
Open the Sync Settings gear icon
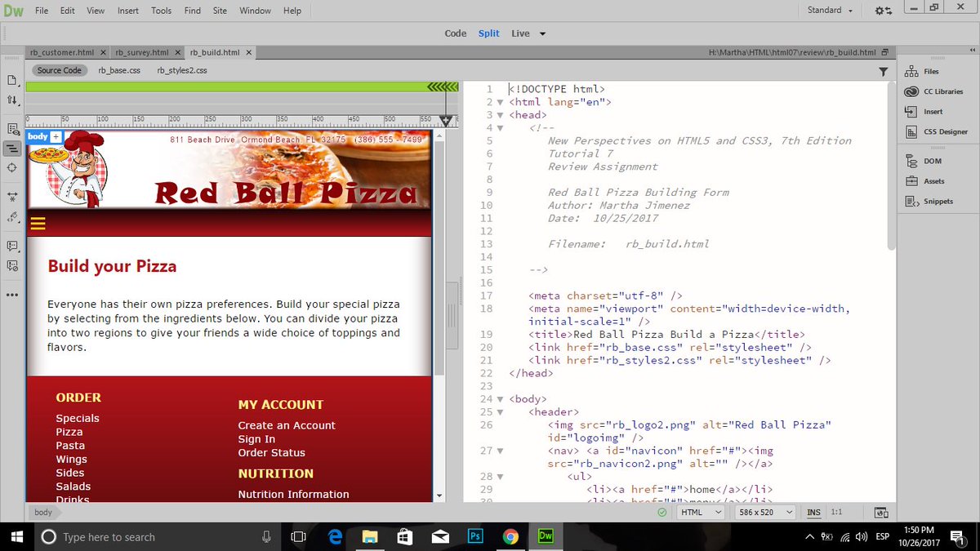[x=883, y=11]
